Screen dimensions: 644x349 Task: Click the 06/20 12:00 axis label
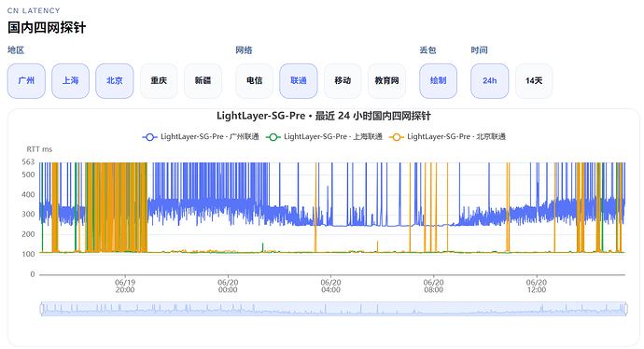(x=537, y=286)
